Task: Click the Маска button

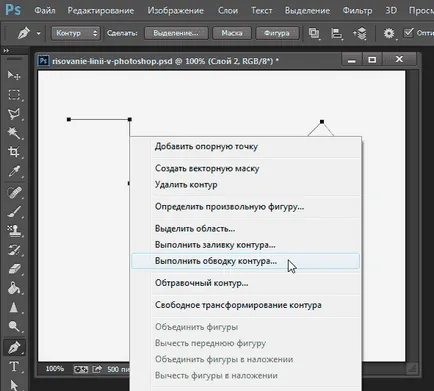Action: 232,33
